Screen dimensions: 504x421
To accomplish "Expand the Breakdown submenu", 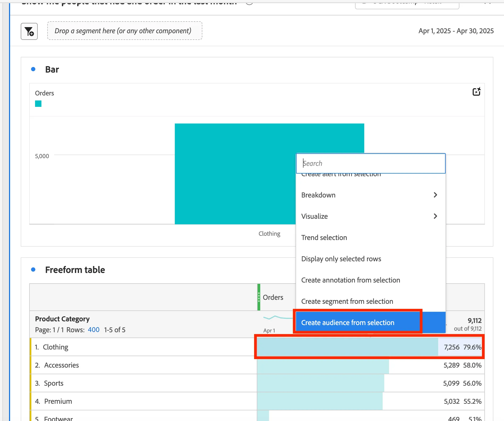I will click(x=371, y=195).
